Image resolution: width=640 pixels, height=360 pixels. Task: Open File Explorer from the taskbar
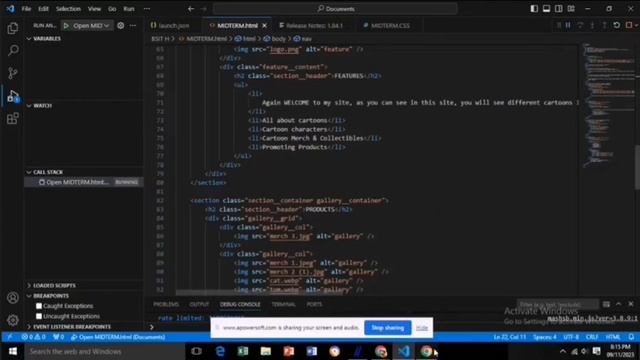click(266, 351)
